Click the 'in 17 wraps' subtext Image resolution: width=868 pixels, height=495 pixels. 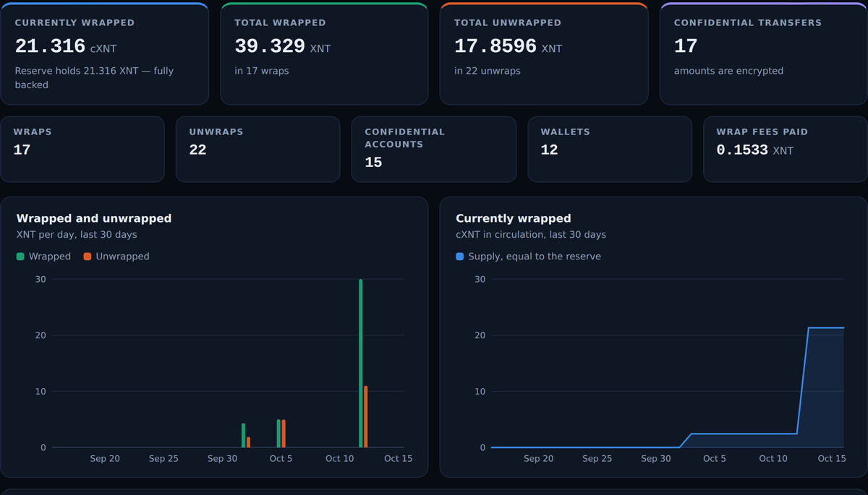click(262, 71)
